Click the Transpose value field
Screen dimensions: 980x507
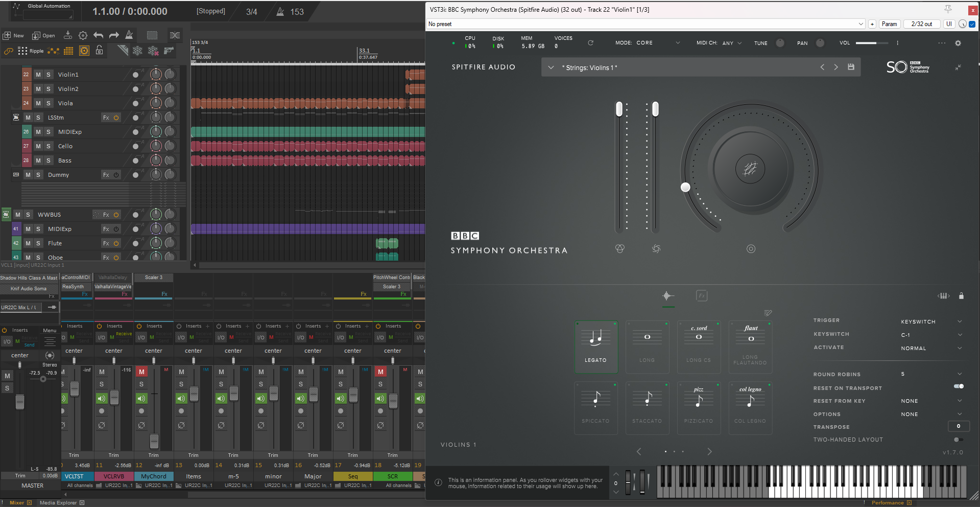[959, 426]
